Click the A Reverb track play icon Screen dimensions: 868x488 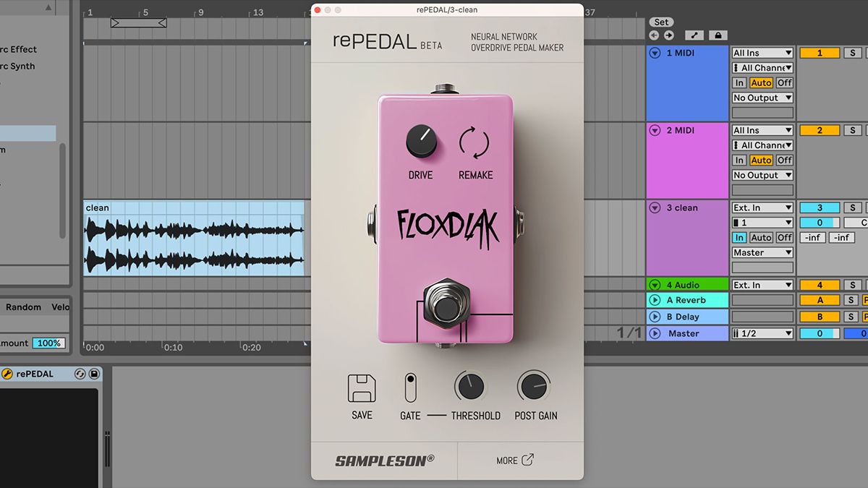click(x=655, y=300)
